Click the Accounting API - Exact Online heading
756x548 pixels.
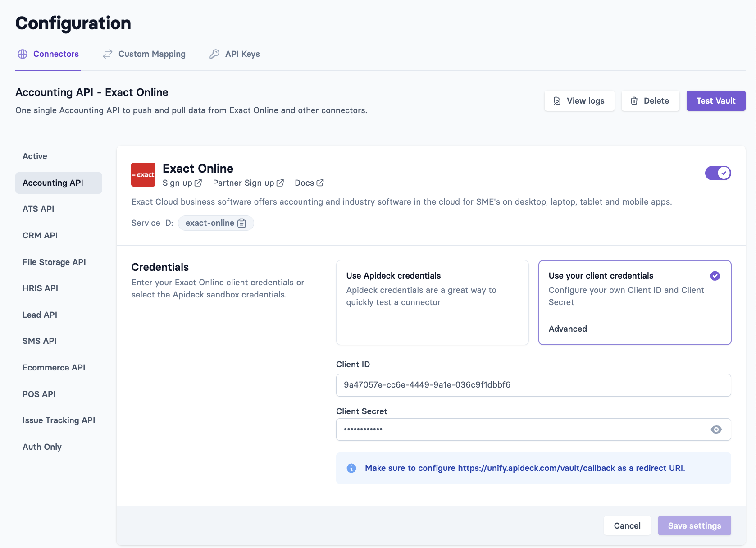tap(92, 92)
